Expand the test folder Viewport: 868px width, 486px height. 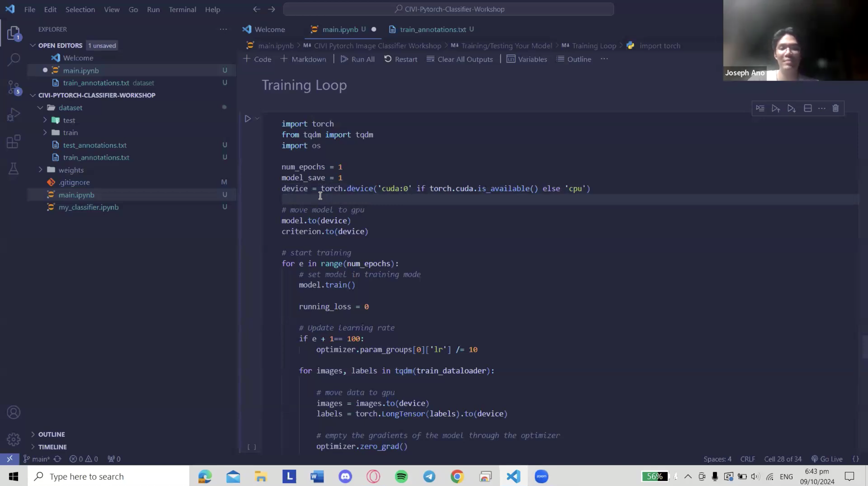coord(45,120)
